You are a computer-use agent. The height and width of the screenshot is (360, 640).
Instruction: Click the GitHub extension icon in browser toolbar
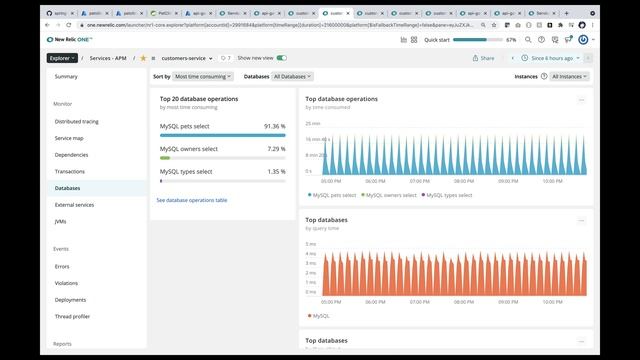coord(582,25)
